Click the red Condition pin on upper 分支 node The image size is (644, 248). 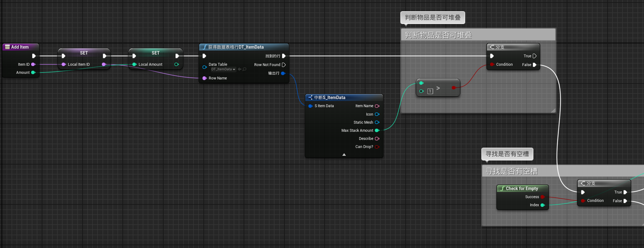click(x=492, y=64)
